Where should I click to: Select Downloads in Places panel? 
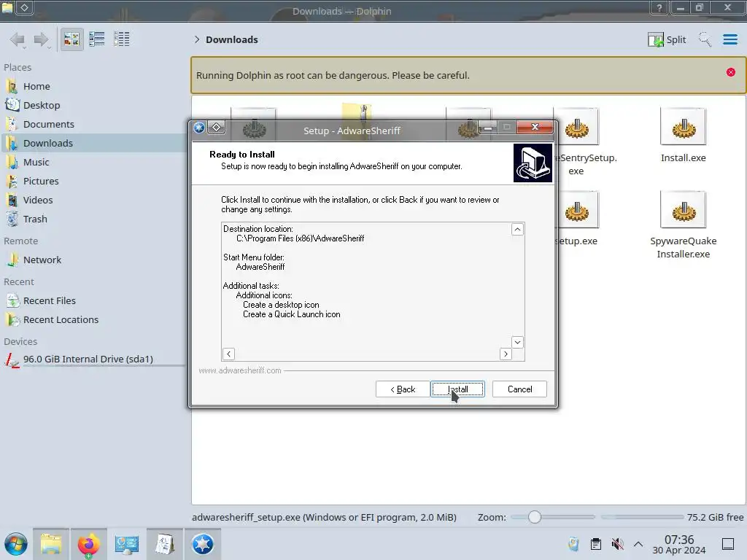coord(94,144)
